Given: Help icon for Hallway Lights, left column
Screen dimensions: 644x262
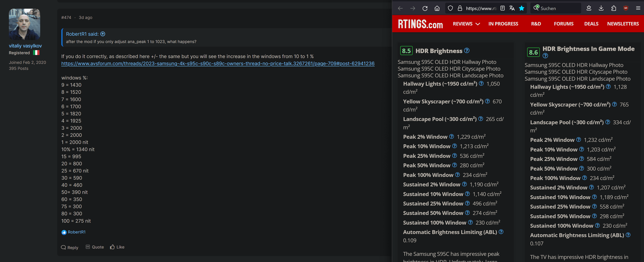Looking at the screenshot, I should pyautogui.click(x=481, y=83).
